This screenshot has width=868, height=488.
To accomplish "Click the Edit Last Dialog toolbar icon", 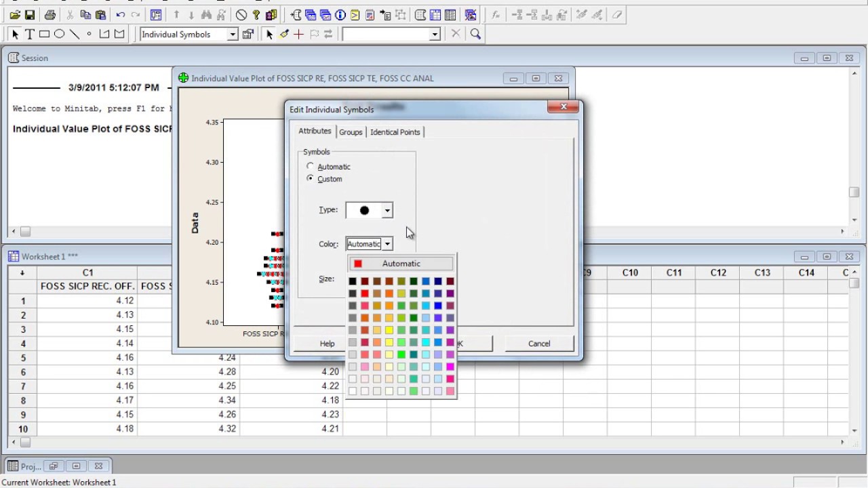I will [156, 15].
